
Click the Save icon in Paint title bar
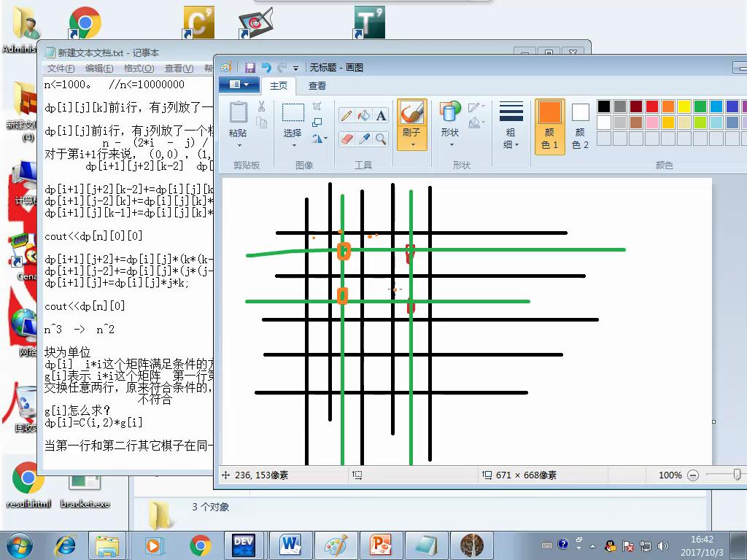tap(249, 68)
